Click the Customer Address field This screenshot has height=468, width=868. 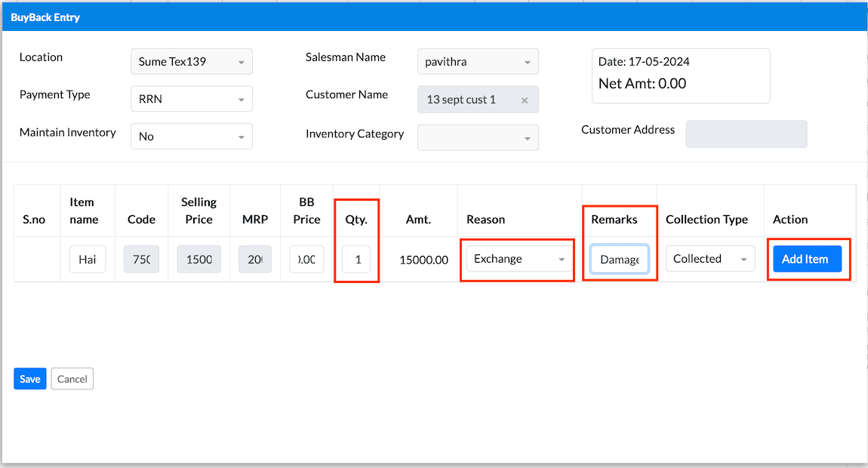tap(746, 134)
